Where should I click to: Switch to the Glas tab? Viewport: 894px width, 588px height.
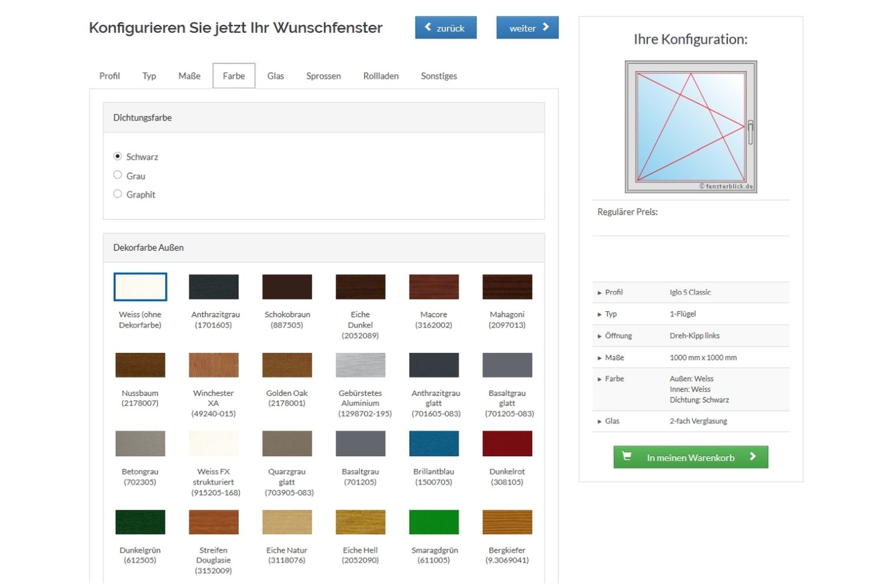coord(275,76)
